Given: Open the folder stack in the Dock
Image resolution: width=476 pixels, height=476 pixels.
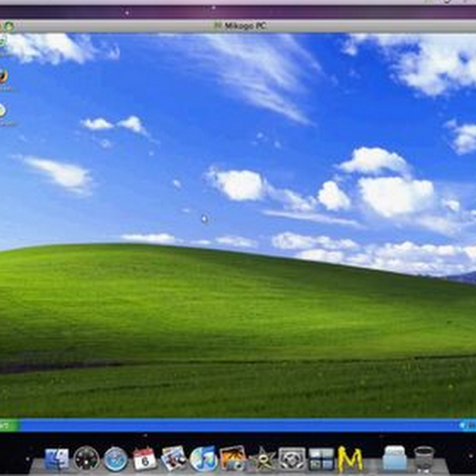Looking at the screenshot, I should point(394,458).
